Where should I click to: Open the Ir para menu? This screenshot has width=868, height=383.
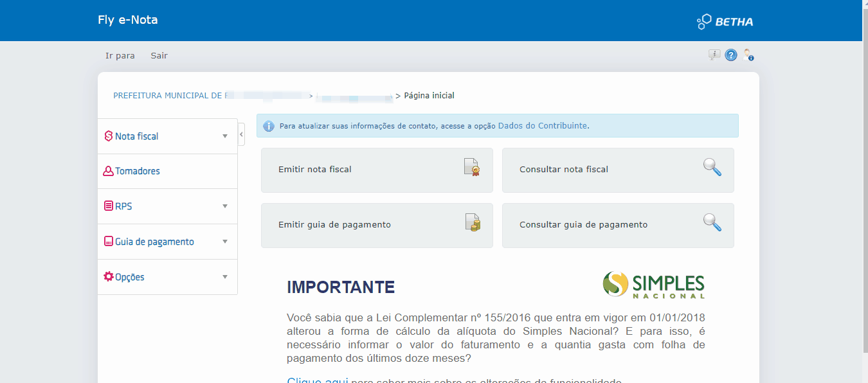pos(120,55)
